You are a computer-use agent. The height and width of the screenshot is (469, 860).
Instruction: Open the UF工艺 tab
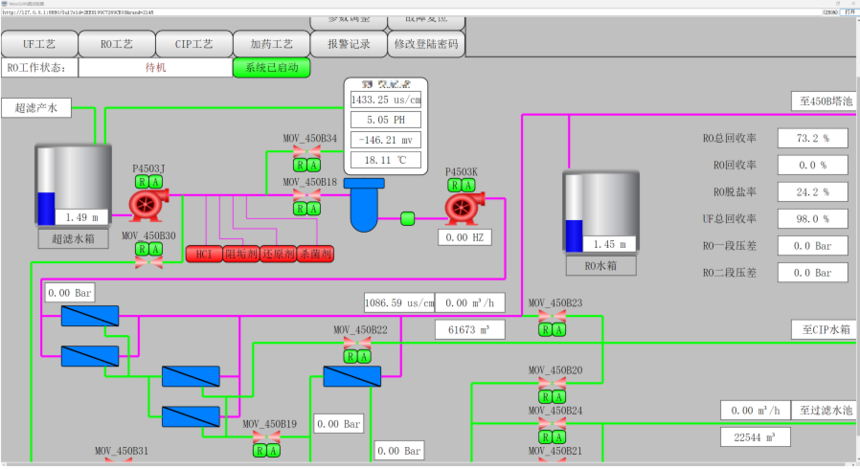39,44
